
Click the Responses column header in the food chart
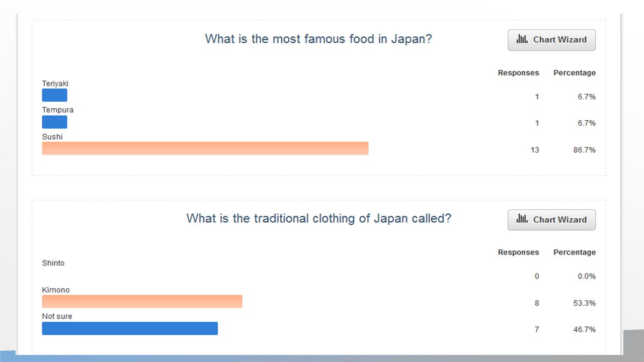click(518, 73)
